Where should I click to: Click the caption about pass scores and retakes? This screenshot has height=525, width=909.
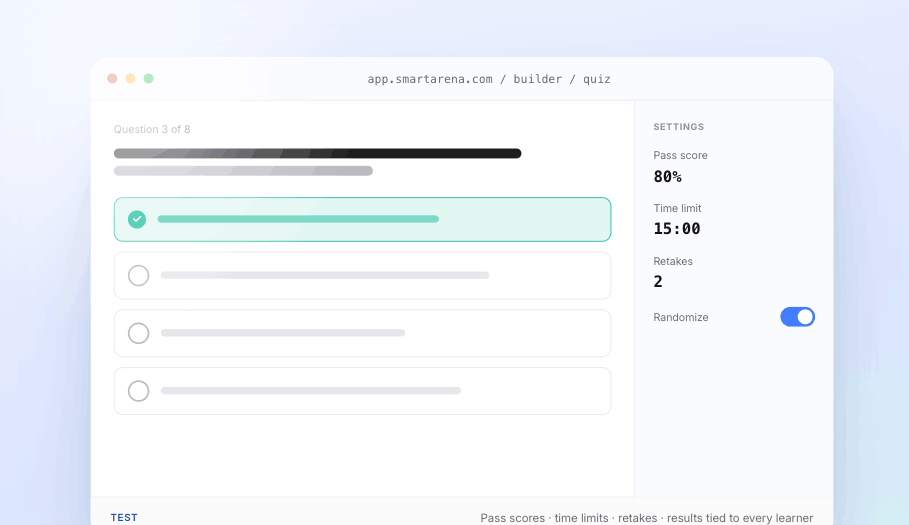pyautogui.click(x=646, y=518)
